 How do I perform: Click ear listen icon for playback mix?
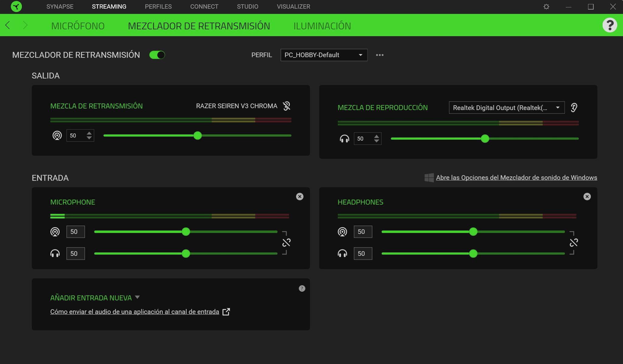coord(574,108)
